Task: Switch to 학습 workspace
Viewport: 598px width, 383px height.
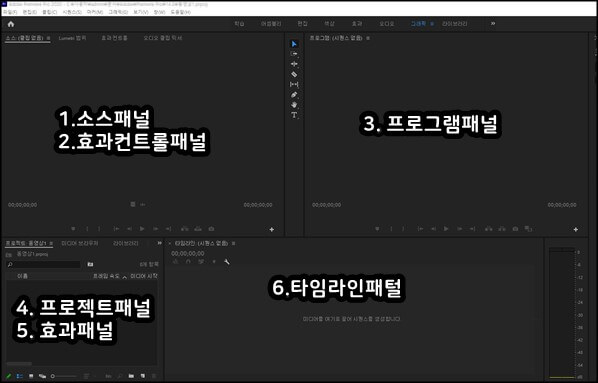Action: (239, 24)
